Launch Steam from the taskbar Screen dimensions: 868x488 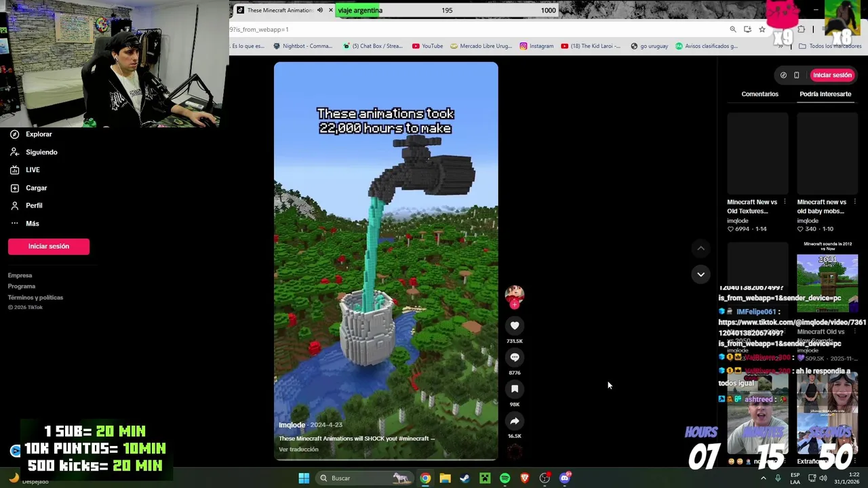(465, 478)
